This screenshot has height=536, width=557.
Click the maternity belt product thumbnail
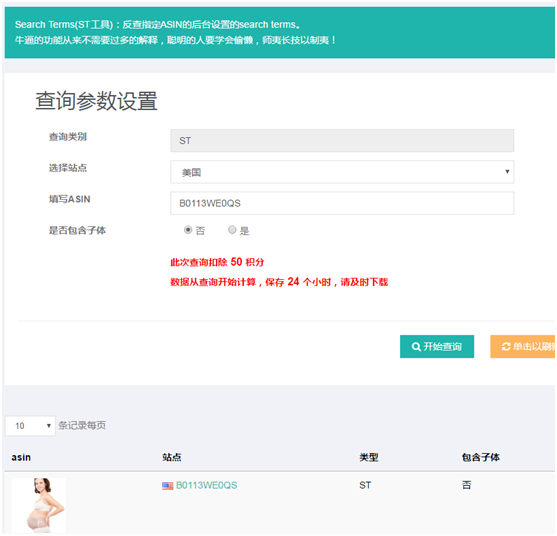pyautogui.click(x=39, y=505)
